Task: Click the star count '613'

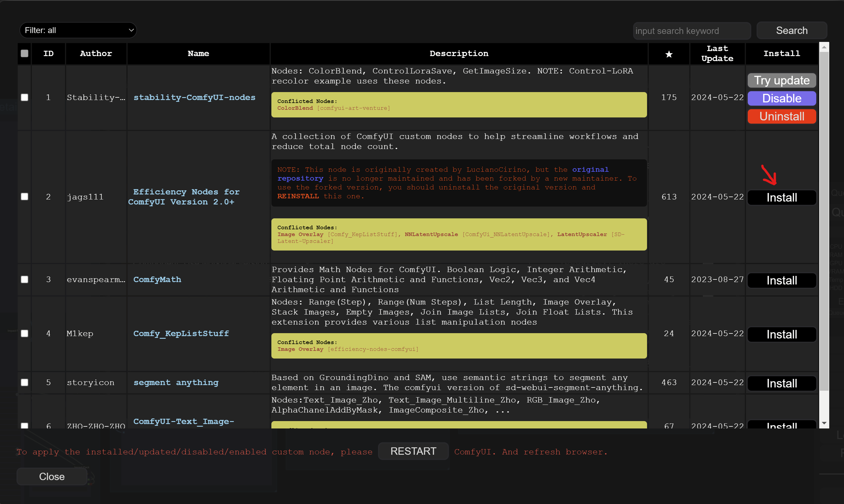Action: pyautogui.click(x=669, y=197)
